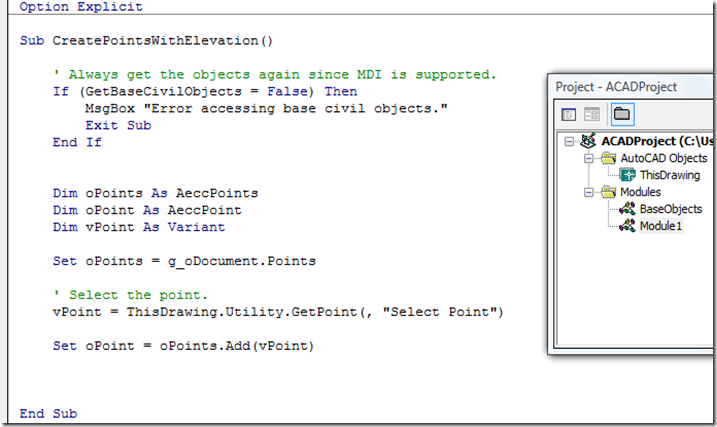Image resolution: width=717 pixels, height=427 pixels.
Task: Click the ACADProject project icon
Action: pos(588,141)
